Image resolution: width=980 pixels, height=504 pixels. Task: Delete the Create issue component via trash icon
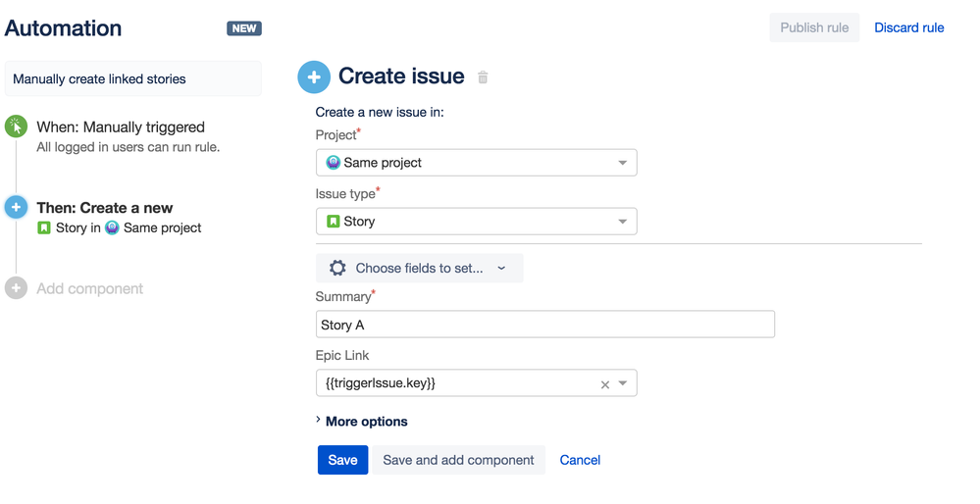(x=483, y=77)
